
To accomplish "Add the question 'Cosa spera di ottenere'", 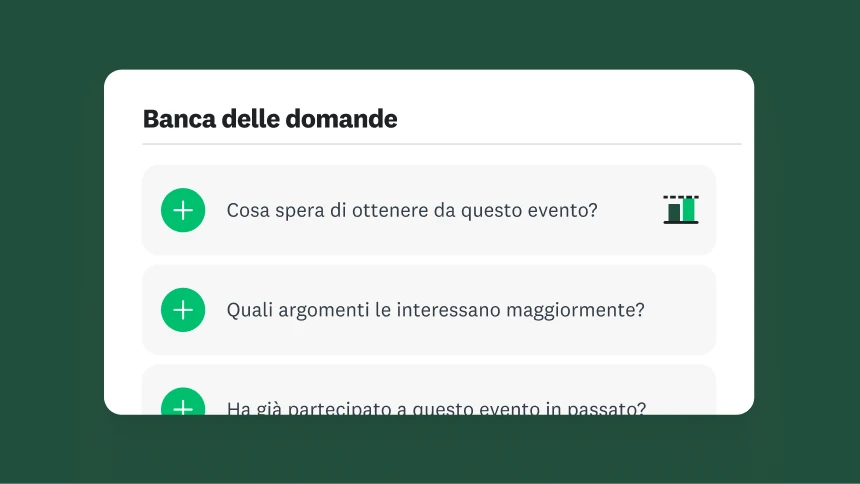I will pos(183,210).
